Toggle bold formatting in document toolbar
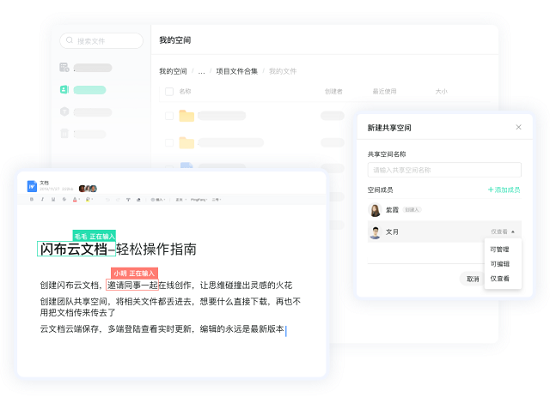 click(x=32, y=199)
